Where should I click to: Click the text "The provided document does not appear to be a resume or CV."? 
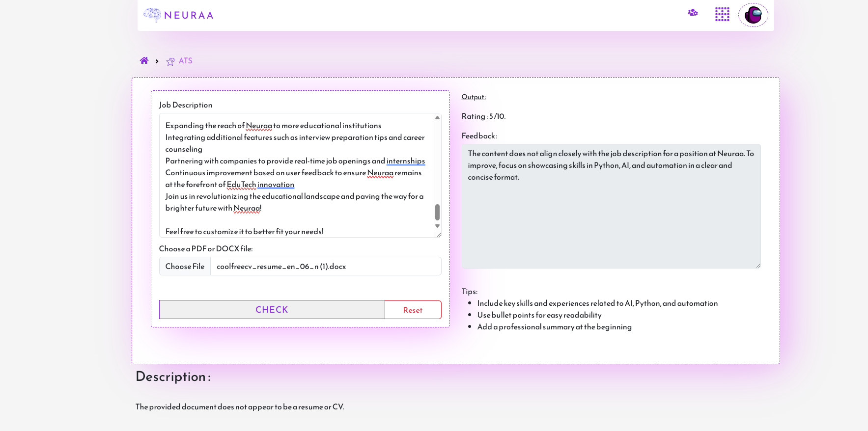coord(240,406)
